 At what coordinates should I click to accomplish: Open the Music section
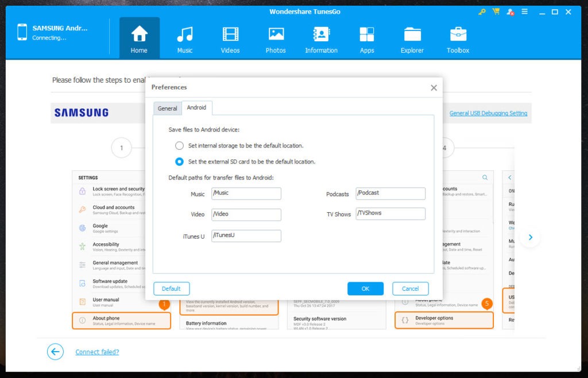tap(185, 40)
